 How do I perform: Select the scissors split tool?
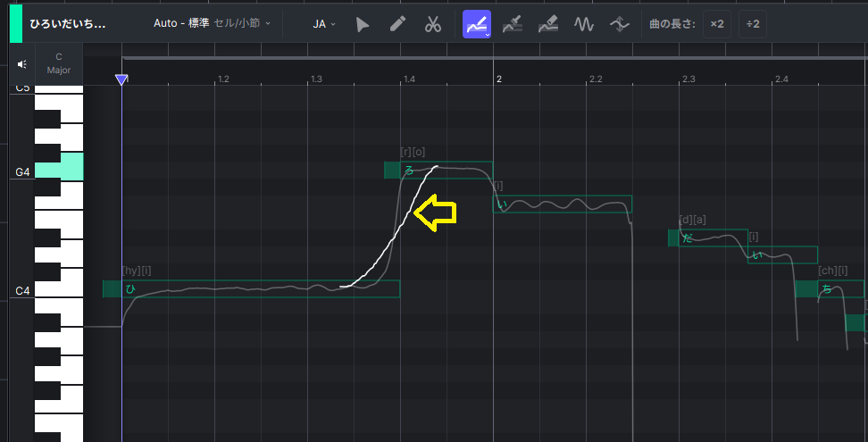point(433,24)
